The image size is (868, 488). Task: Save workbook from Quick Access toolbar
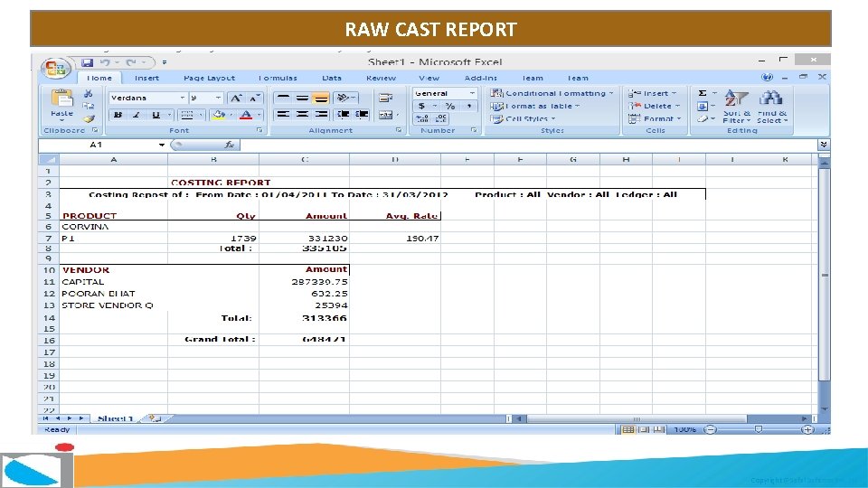[x=88, y=62]
